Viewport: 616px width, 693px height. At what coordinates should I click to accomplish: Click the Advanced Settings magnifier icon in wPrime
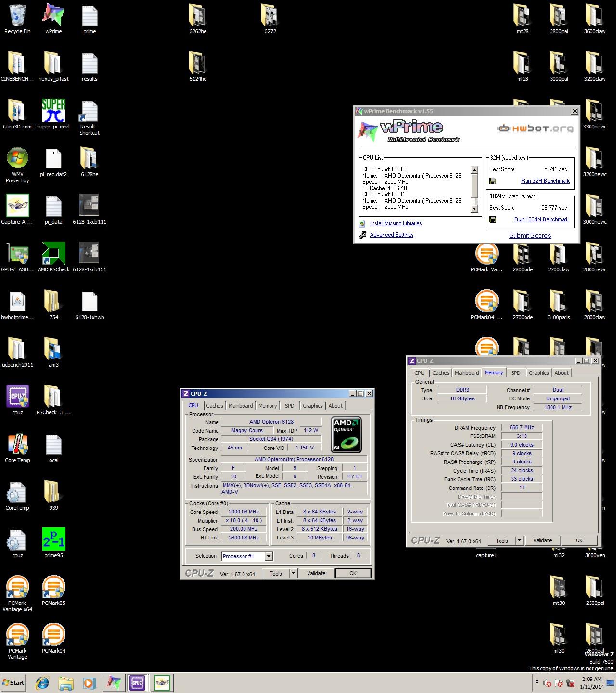coord(362,235)
